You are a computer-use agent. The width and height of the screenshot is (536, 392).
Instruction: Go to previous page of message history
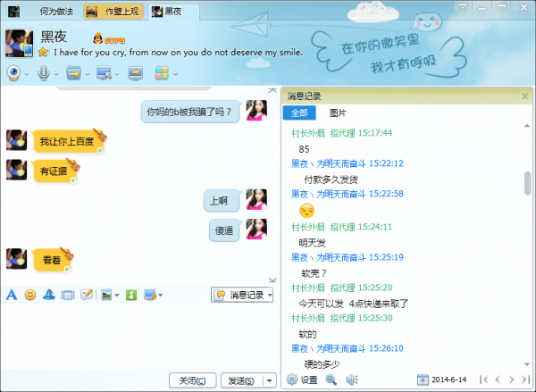(498, 379)
